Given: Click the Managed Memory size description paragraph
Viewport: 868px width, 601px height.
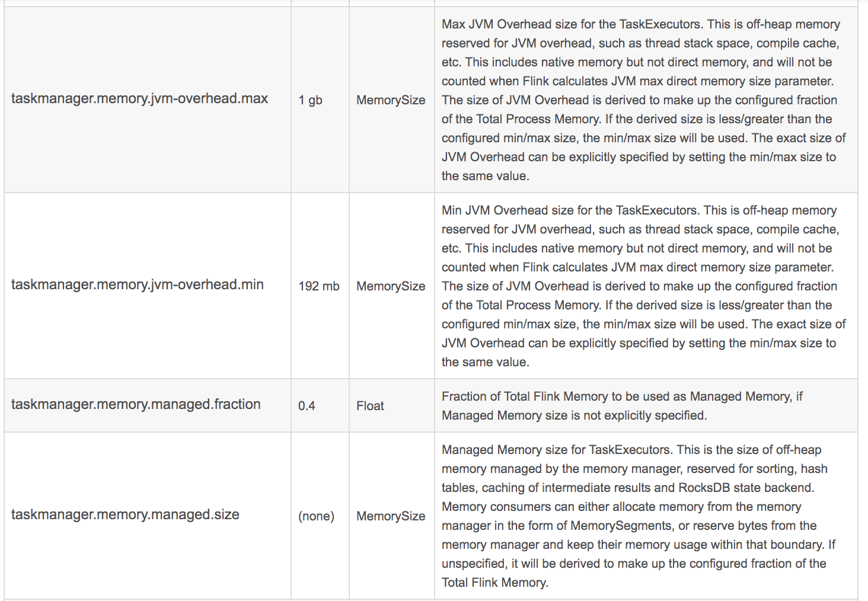Looking at the screenshot, I should click(x=639, y=516).
